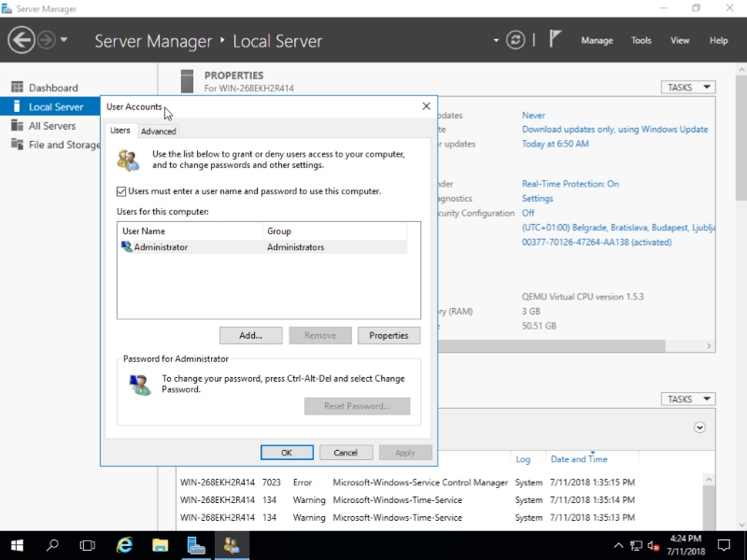This screenshot has width=747, height=560.
Task: Toggle 'Users must enter a user name' checkbox
Action: click(121, 191)
